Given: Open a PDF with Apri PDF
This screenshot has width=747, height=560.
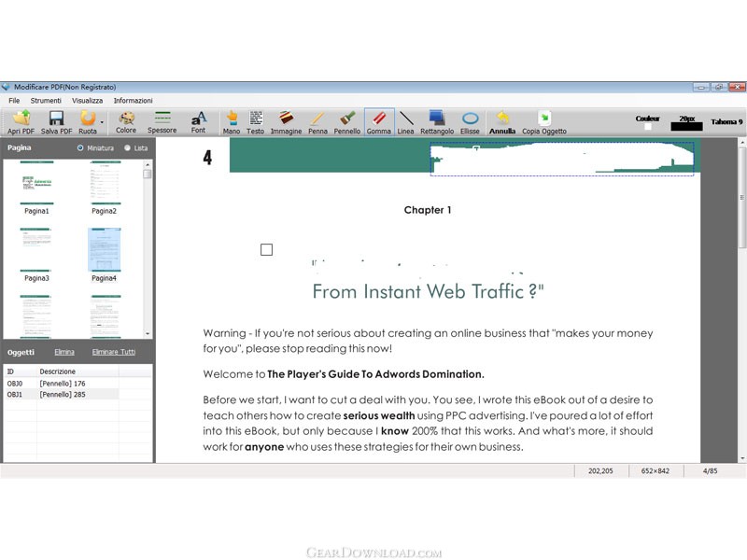Looking at the screenshot, I should pyautogui.click(x=21, y=122).
